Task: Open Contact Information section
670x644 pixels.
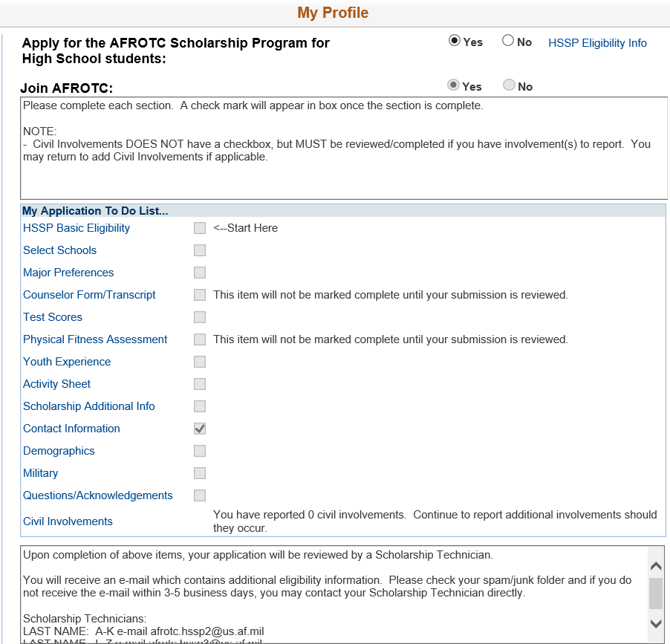Action: [71, 429]
